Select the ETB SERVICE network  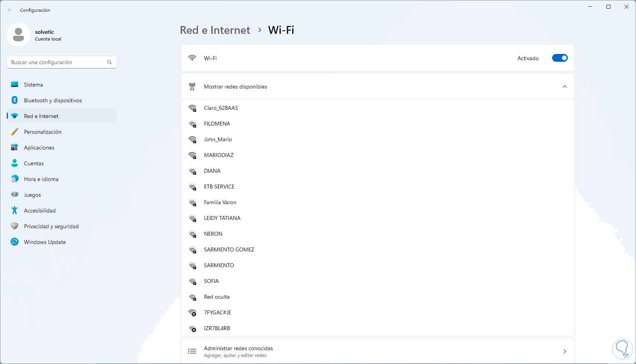[219, 187]
